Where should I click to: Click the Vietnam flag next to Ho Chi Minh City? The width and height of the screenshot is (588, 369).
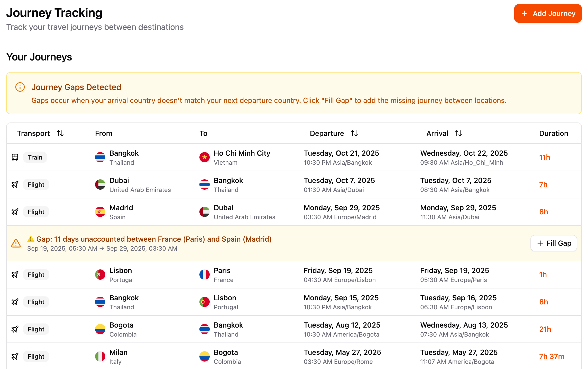[x=204, y=157]
